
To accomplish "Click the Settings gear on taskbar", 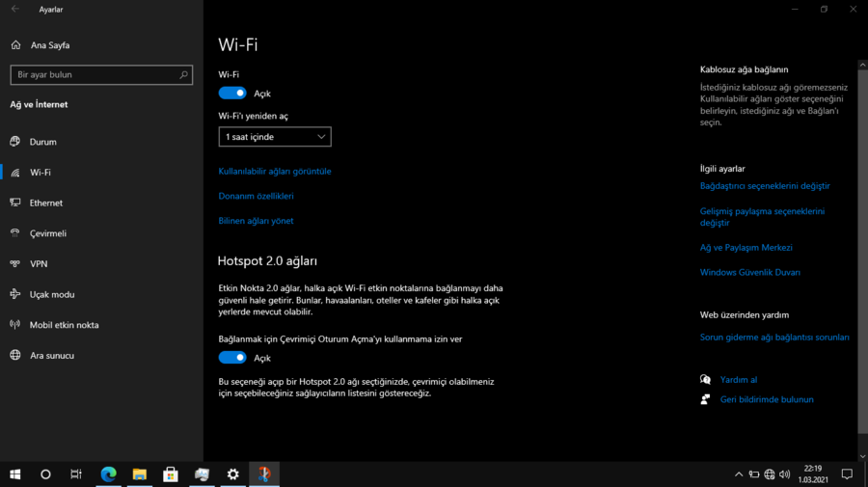I will coord(233,474).
